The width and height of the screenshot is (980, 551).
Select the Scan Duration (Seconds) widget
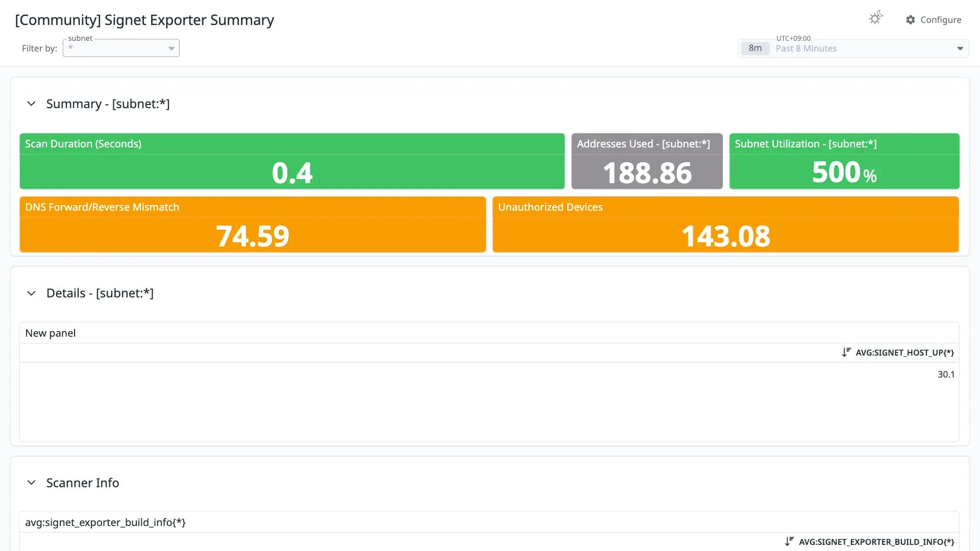click(x=292, y=161)
